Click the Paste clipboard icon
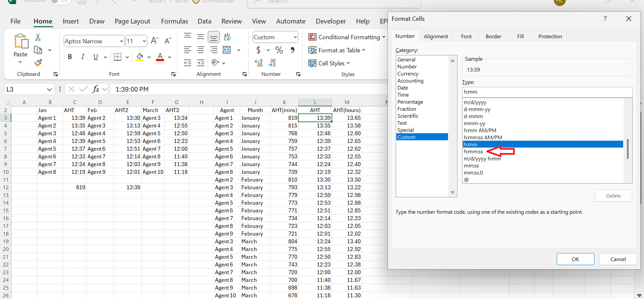 pos(21,41)
